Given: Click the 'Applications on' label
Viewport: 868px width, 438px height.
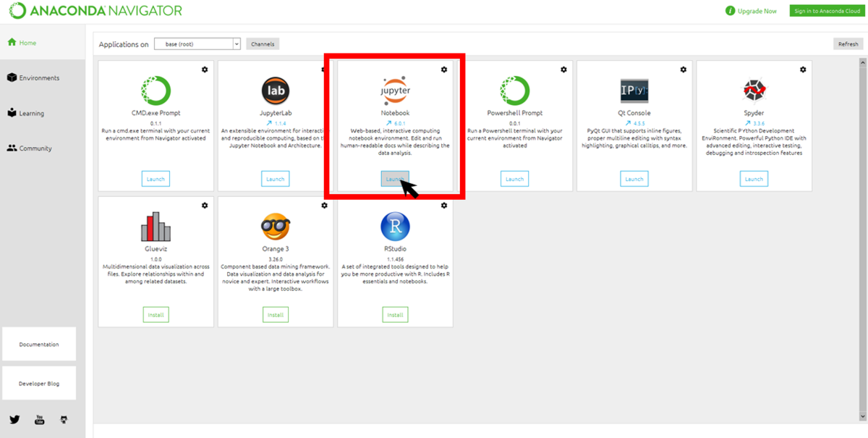Looking at the screenshot, I should point(124,45).
